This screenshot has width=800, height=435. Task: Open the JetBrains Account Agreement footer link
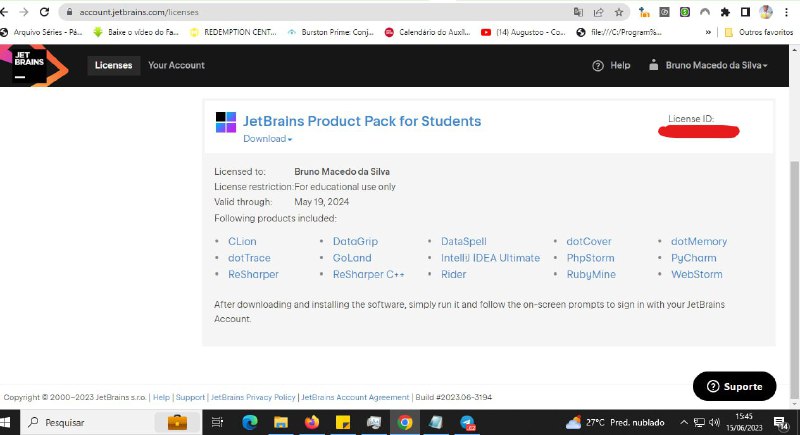coord(355,397)
